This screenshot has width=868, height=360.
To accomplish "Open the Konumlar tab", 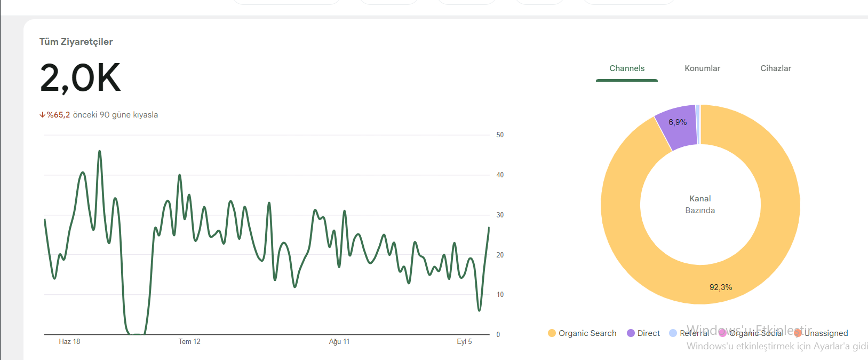I will pyautogui.click(x=702, y=68).
